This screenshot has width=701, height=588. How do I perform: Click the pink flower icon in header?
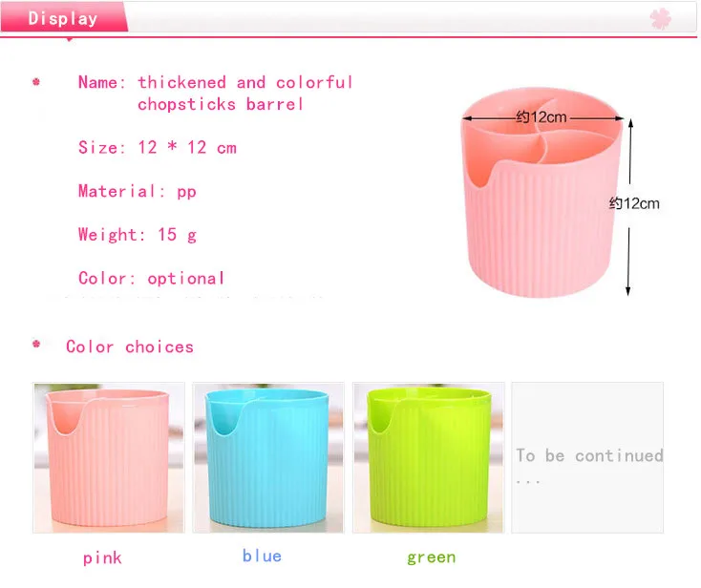[660, 18]
